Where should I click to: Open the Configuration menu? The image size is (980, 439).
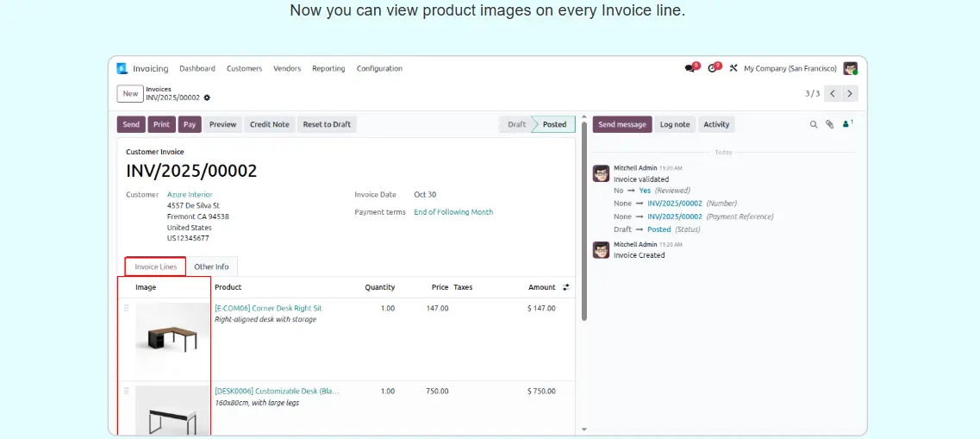379,69
